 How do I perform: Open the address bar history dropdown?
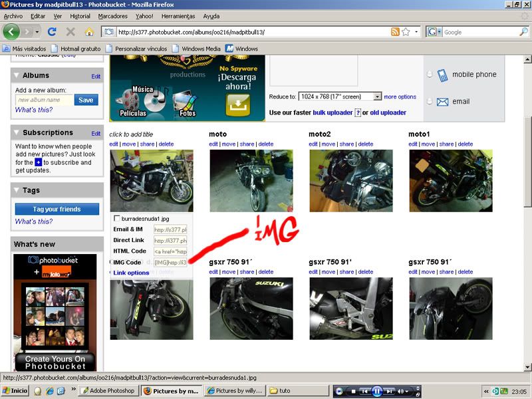click(x=416, y=32)
